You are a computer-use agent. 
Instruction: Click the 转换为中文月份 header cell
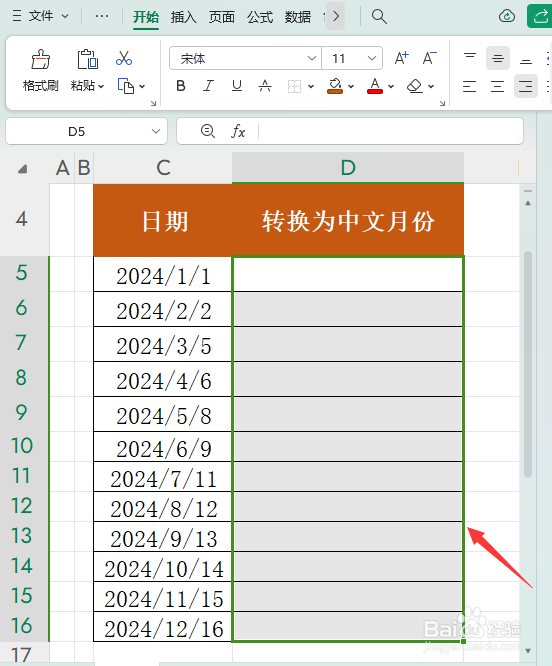tap(348, 220)
